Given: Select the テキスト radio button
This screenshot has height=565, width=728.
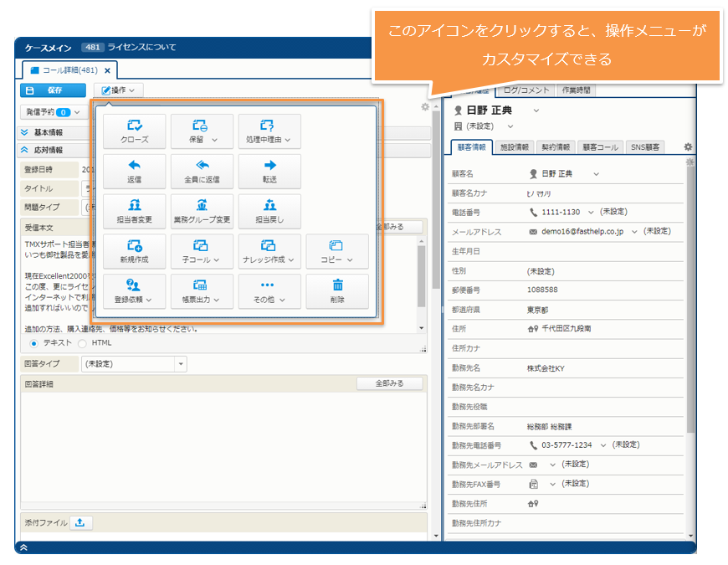Looking at the screenshot, I should coord(34,343).
